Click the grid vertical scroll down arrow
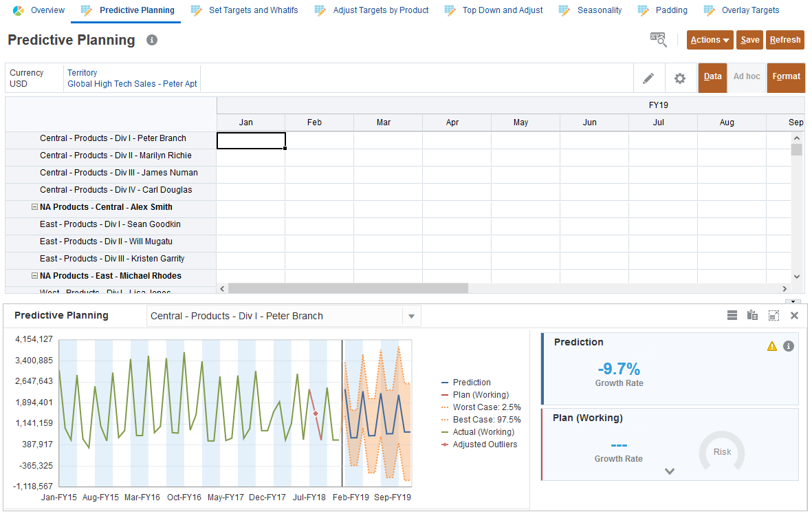812x514 pixels. 796,277
